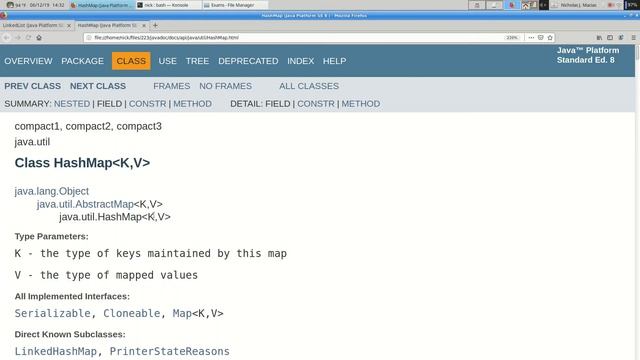This screenshot has width=640, height=360.
Task: Save the page to Pocket
Action: coord(540,38)
